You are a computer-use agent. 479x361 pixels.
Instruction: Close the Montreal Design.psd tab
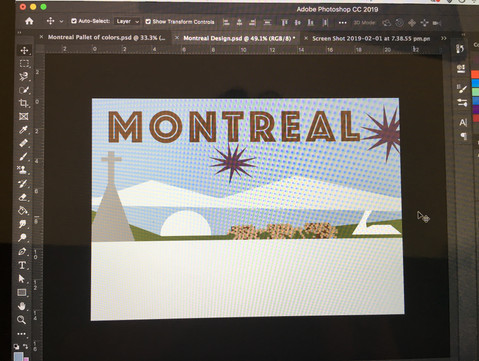(177, 38)
